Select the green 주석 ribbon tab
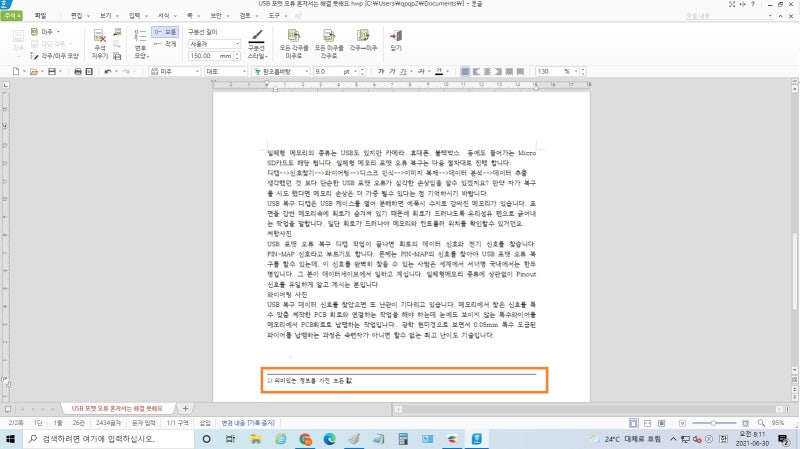 click(x=11, y=16)
